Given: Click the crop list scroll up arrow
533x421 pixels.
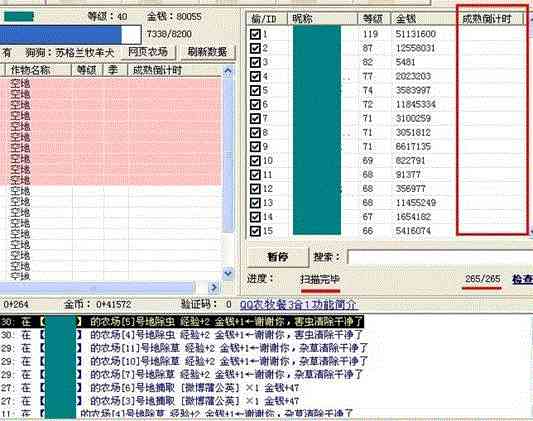Looking at the screenshot, I should (x=228, y=71).
